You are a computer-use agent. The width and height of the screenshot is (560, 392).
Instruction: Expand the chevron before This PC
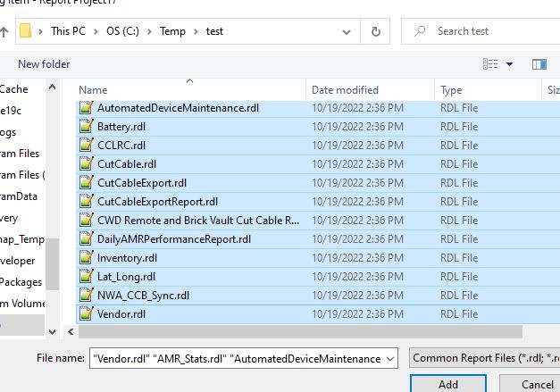[40, 32]
